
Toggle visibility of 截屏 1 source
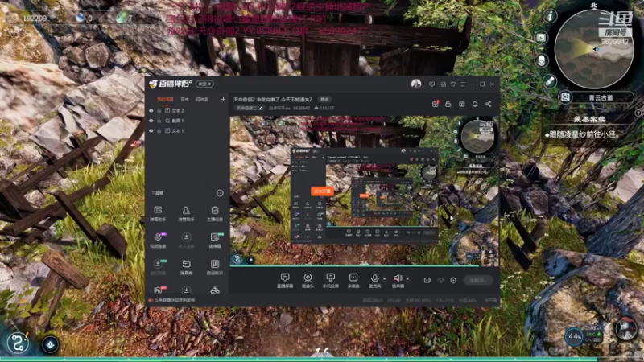coord(151,121)
